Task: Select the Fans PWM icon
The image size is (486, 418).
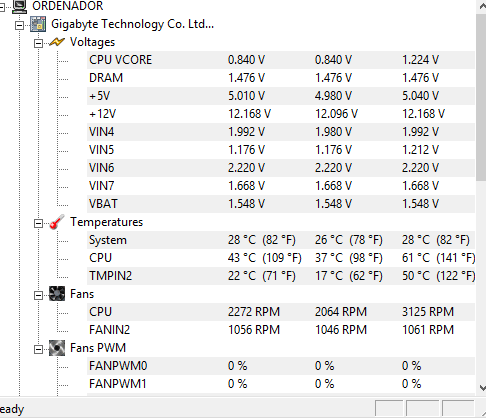Action: [57, 348]
